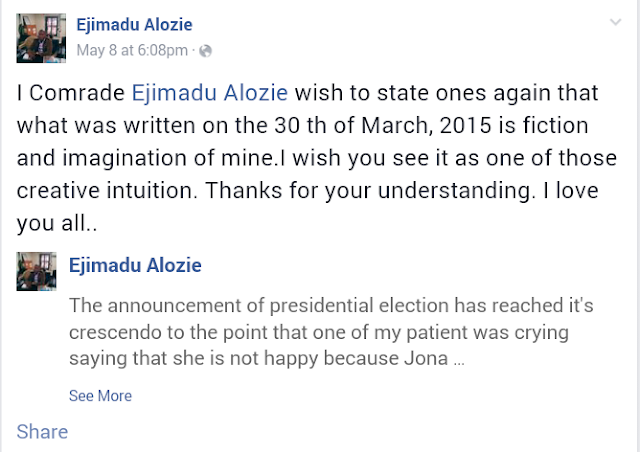640x452 pixels.
Task: Click the tagged 'Ejimadu Alozie' in the post text
Action: coord(210,93)
